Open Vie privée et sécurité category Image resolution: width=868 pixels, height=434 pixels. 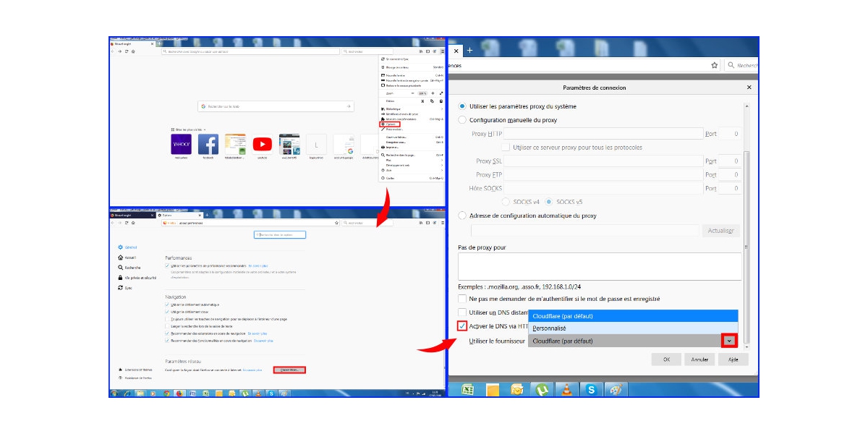(x=136, y=278)
